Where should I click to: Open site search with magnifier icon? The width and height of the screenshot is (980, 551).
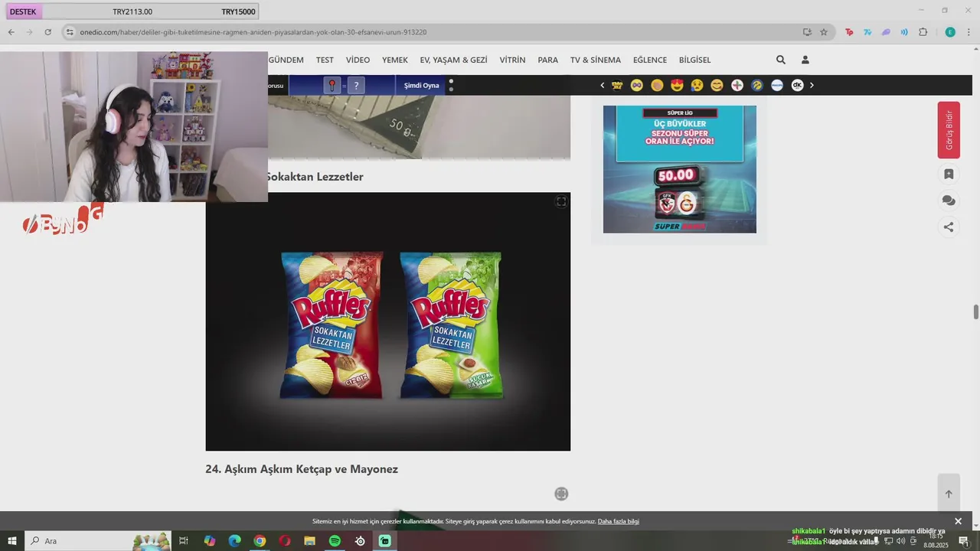tap(780, 60)
